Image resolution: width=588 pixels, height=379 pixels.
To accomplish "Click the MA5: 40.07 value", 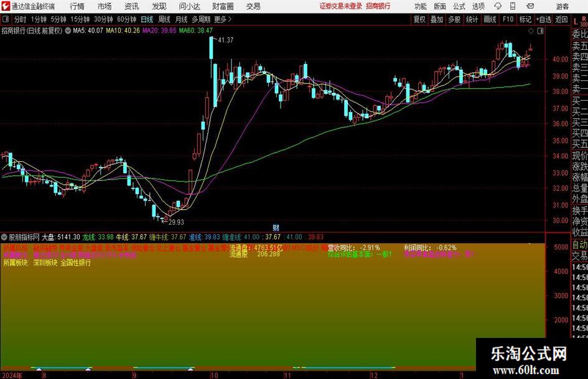I will [88, 30].
